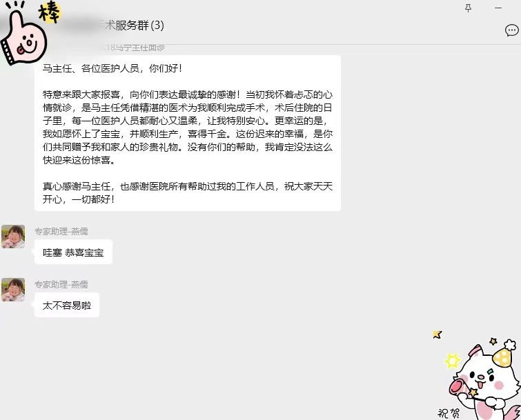The width and height of the screenshot is (521, 420).
Task: Click the pink thumbs-up sticker face
Action: 24,37
